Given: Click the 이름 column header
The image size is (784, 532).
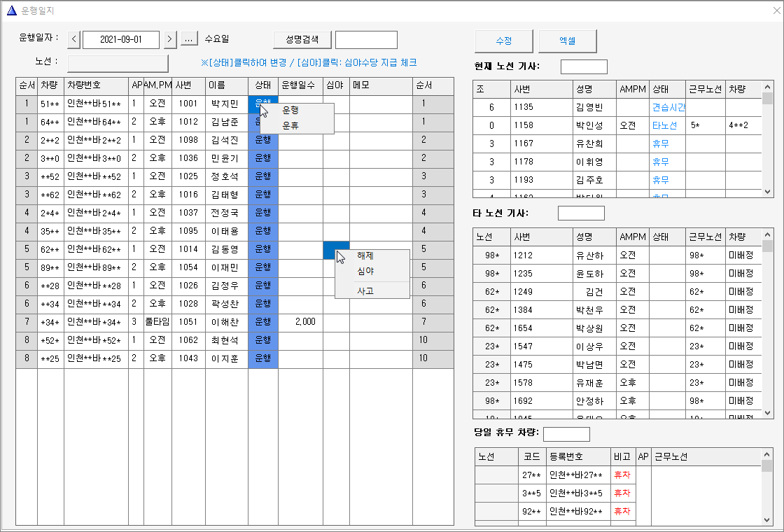Looking at the screenshot, I should coord(227,86).
